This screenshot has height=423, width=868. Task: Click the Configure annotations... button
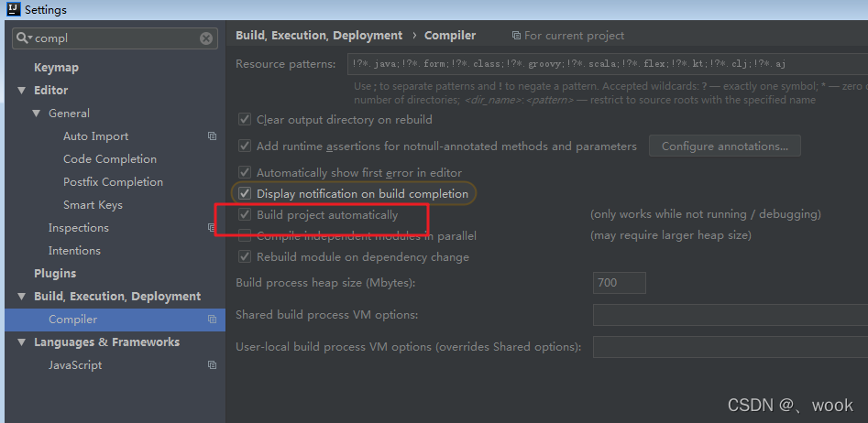725,146
